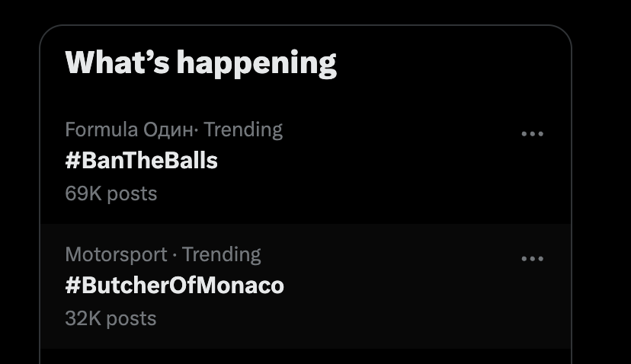The width and height of the screenshot is (631, 364).
Task: Open more options for #BanTheBalls trend
Action: [532, 134]
